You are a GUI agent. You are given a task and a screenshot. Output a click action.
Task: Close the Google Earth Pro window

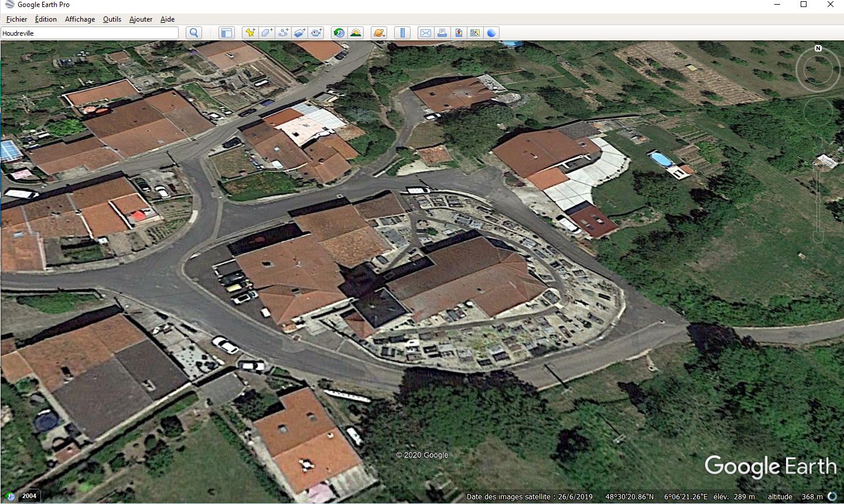coord(830,5)
